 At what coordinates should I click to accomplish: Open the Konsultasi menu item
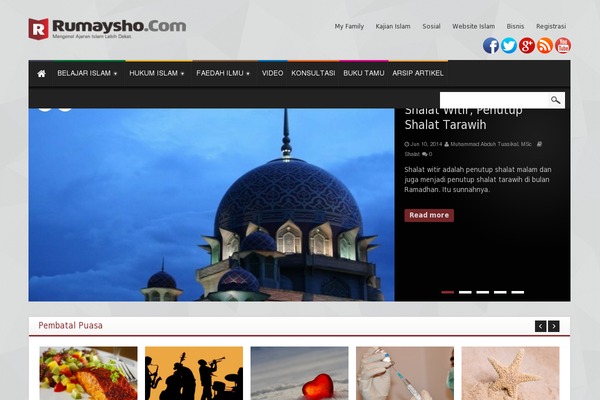313,73
